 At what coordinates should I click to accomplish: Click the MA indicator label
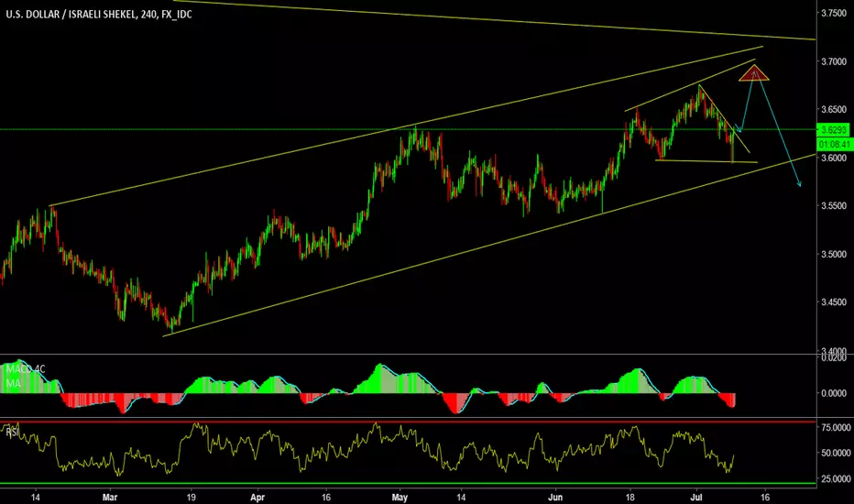coord(13,384)
